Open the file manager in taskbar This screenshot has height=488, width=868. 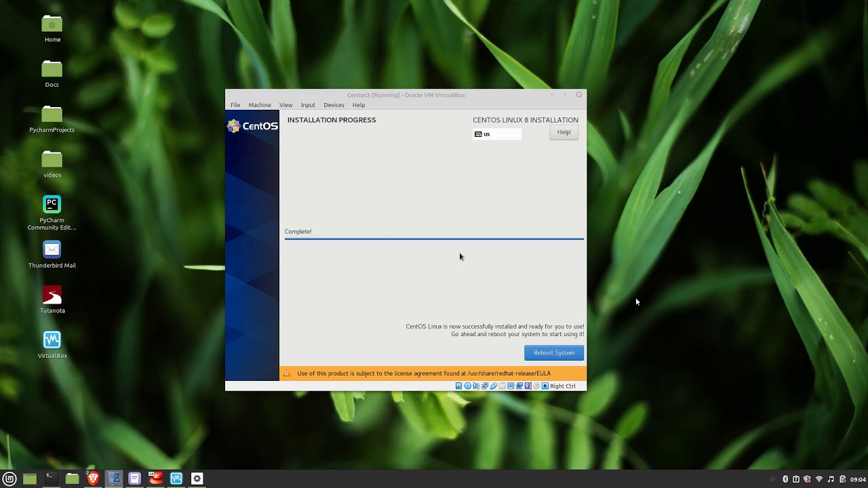pyautogui.click(x=72, y=479)
